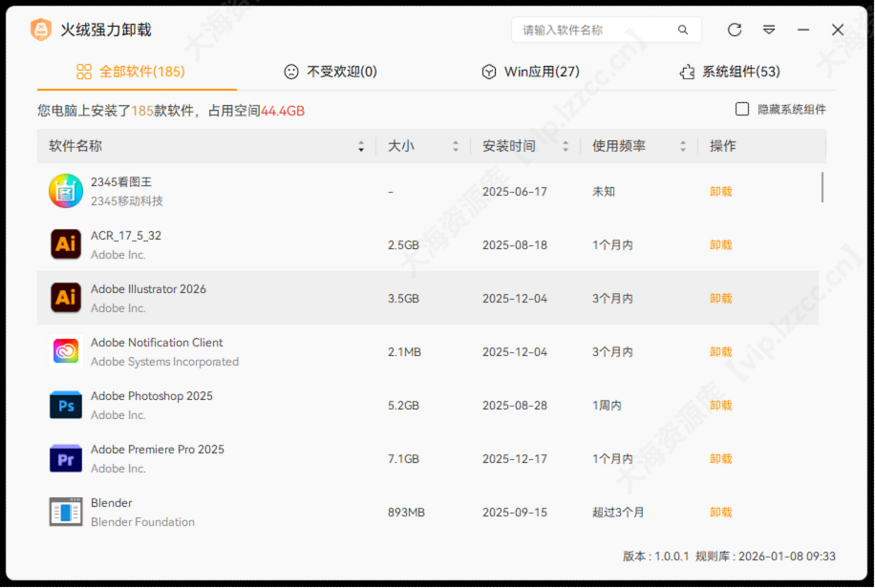Select Adobe Premiere Pro 2025 name text

click(158, 450)
